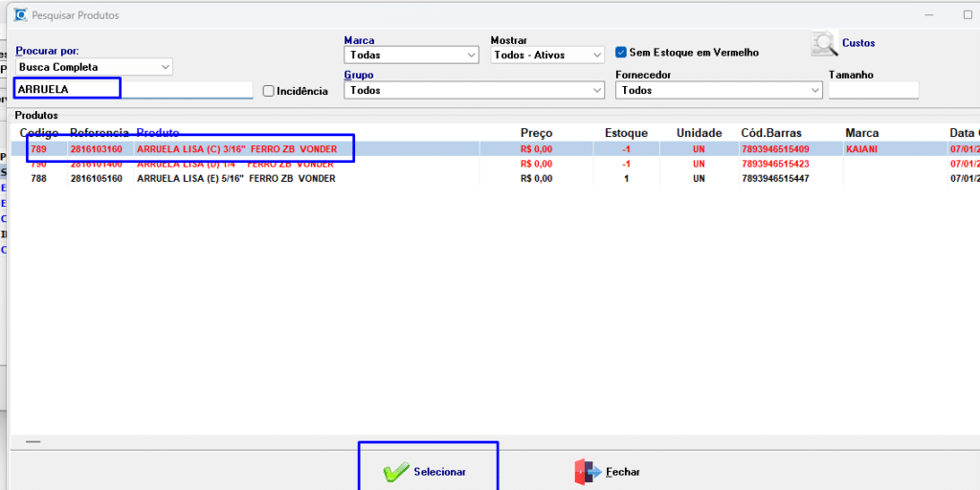
Task: Maximize the Pesquisar Produtos window
Action: pos(967,15)
